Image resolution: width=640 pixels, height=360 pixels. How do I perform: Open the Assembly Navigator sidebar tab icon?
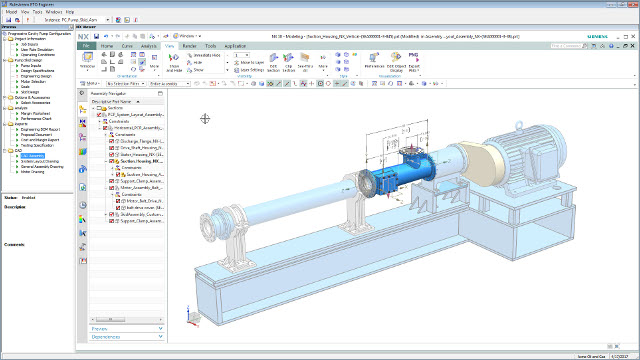[83, 109]
